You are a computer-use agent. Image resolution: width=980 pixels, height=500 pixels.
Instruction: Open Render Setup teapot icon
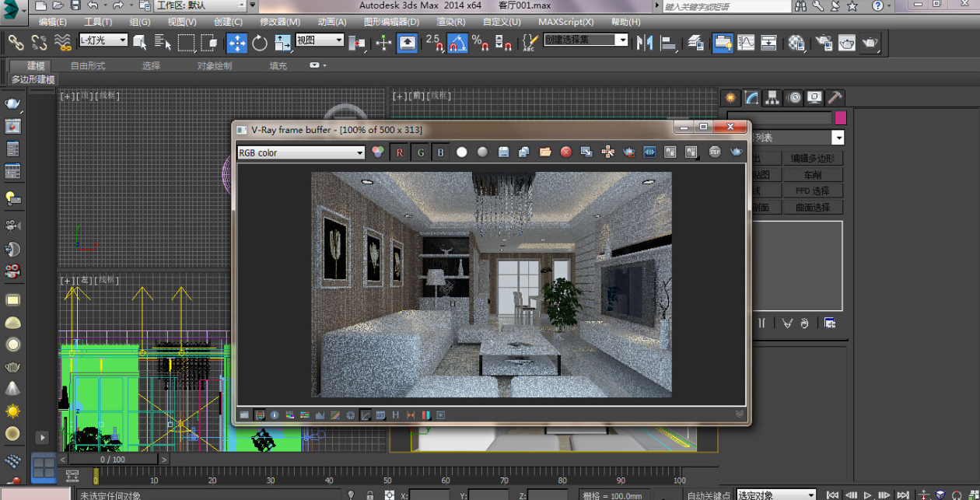[x=823, y=42]
